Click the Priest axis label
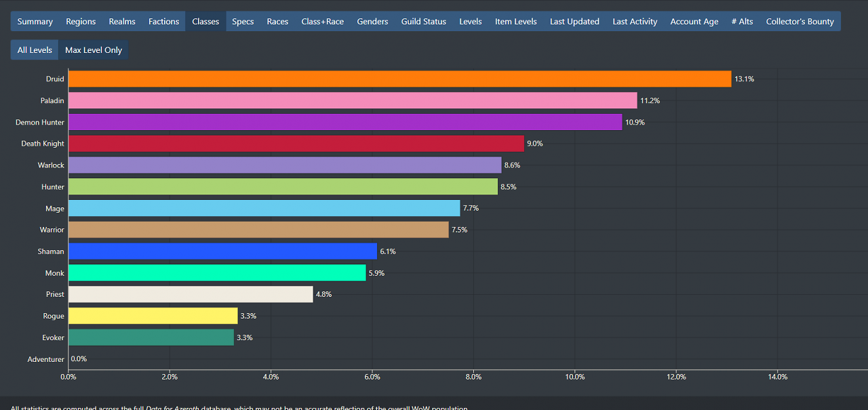 (x=56, y=294)
